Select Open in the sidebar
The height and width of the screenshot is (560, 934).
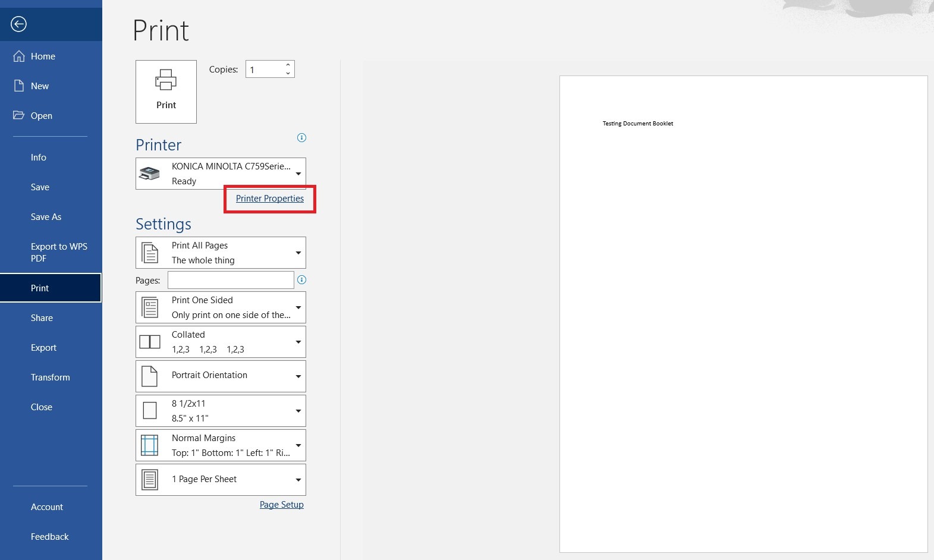click(x=42, y=116)
